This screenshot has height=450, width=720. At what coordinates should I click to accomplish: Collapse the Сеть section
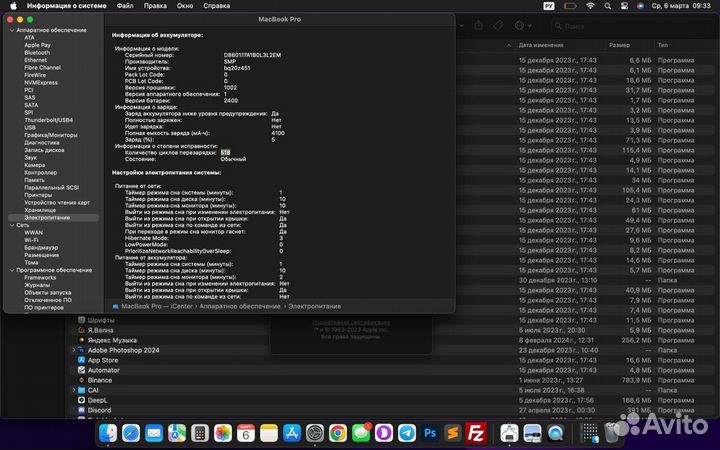(12, 225)
